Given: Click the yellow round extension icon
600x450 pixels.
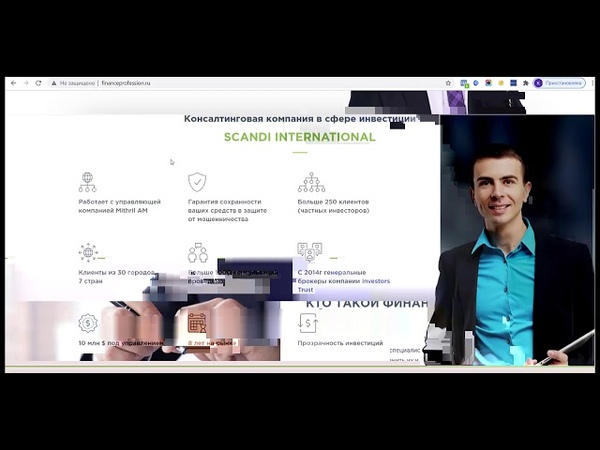Looking at the screenshot, I should (x=501, y=83).
